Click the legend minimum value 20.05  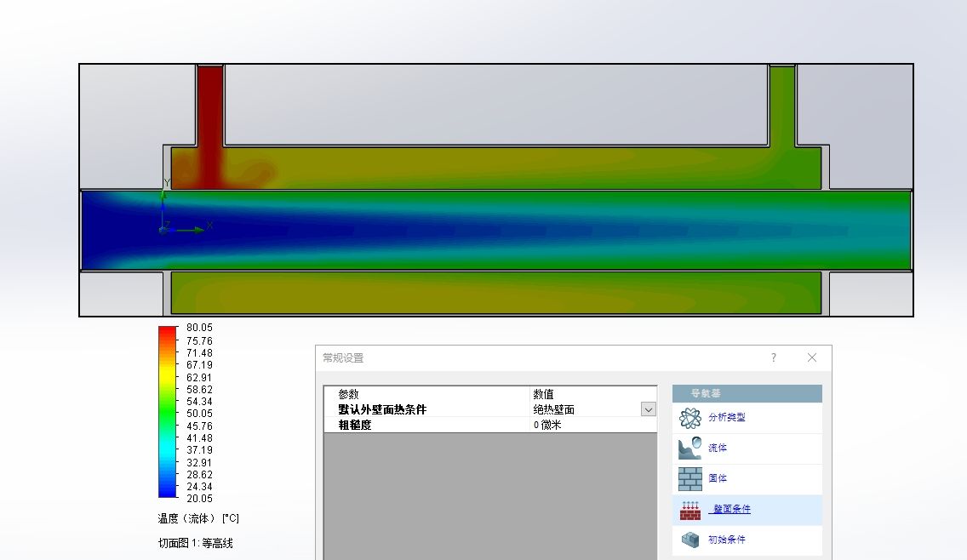[x=199, y=499]
